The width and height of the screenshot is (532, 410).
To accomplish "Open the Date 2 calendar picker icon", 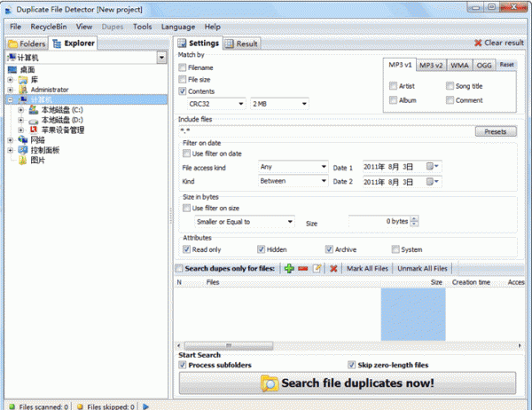I will [x=433, y=181].
